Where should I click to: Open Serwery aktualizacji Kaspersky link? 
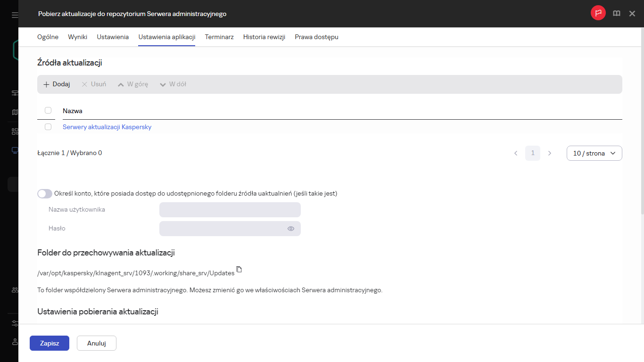tap(107, 127)
